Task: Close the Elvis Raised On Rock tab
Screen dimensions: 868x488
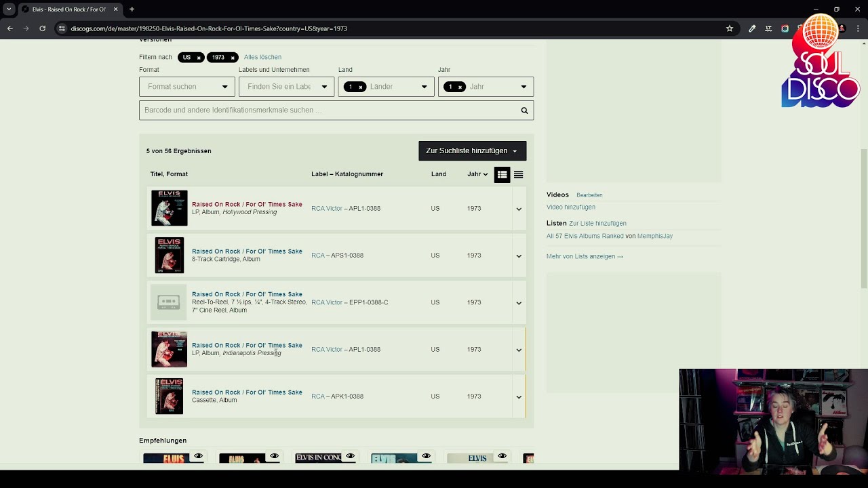Action: 115,9
